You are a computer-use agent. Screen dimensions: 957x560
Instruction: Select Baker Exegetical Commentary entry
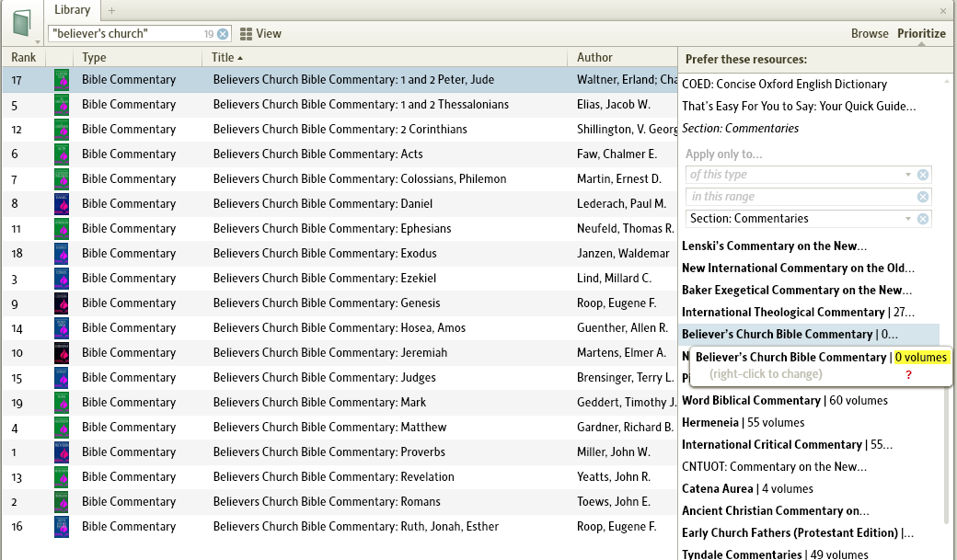pyautogui.click(x=797, y=291)
